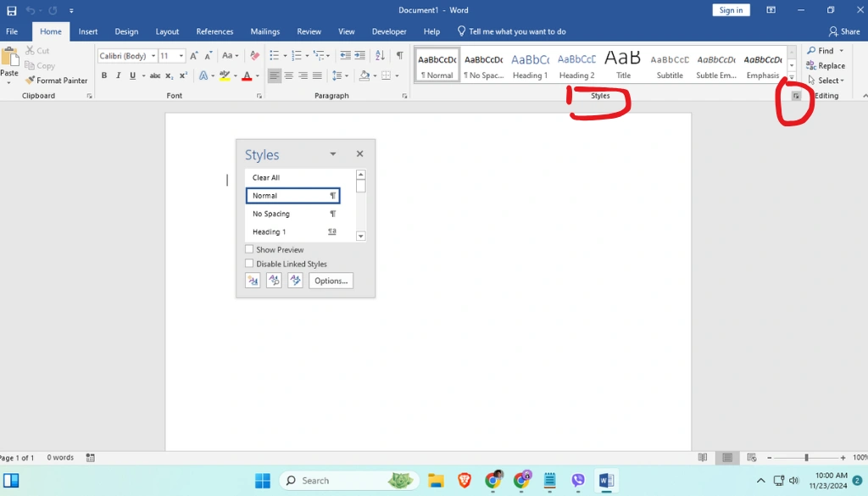The width and height of the screenshot is (868, 496).
Task: Justify the text
Action: [x=317, y=75]
